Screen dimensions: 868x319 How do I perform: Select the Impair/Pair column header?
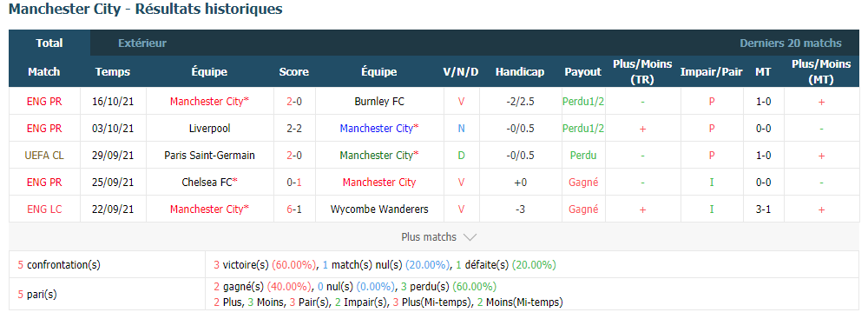712,72
